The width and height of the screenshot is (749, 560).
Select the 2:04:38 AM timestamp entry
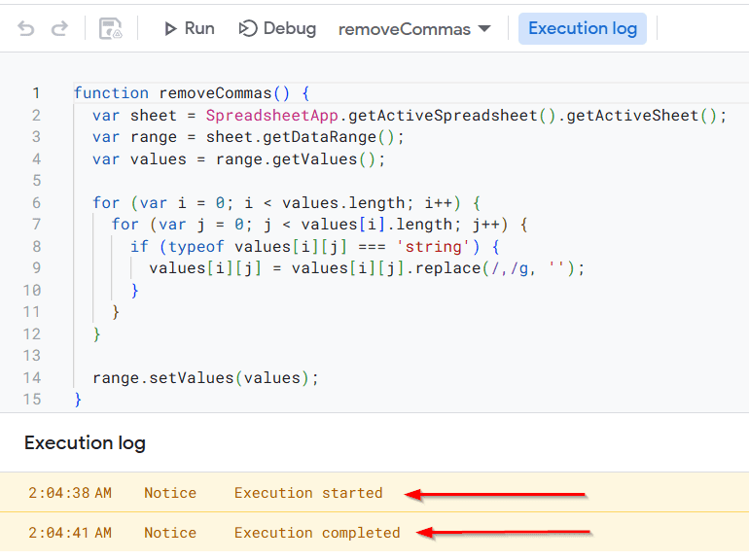click(70, 493)
